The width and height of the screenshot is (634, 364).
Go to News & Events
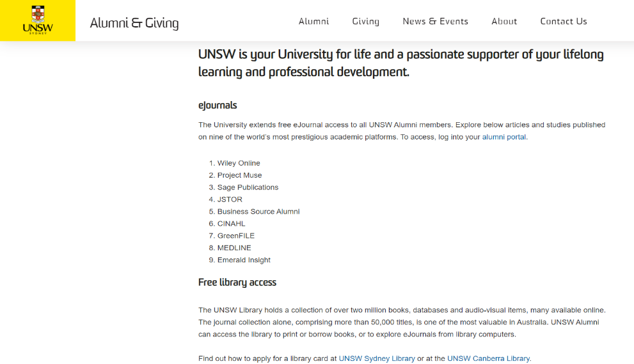coord(435,22)
